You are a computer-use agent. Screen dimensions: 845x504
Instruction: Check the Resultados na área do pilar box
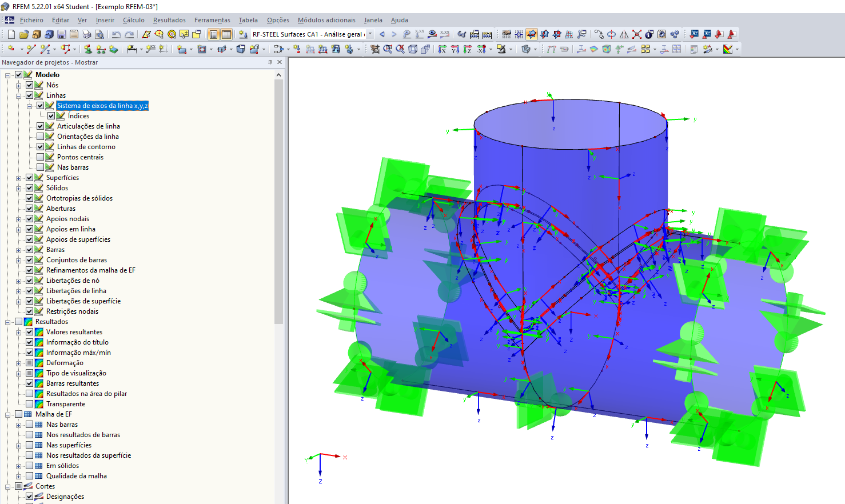29,394
